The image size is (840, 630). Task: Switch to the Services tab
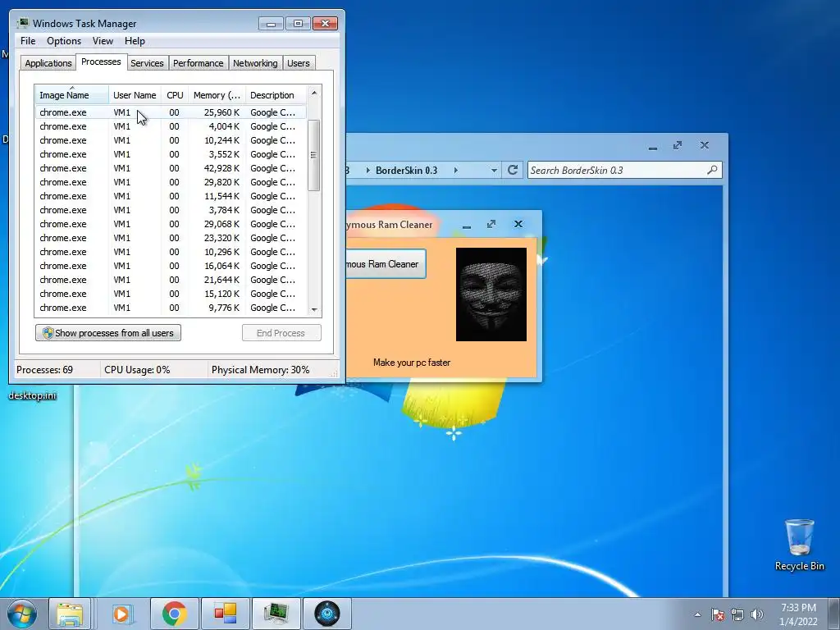pos(148,63)
